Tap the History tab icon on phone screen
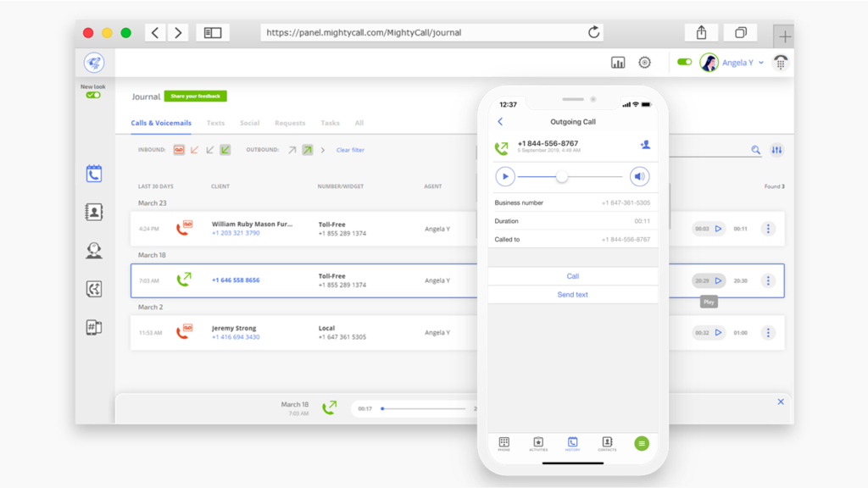 pos(572,442)
